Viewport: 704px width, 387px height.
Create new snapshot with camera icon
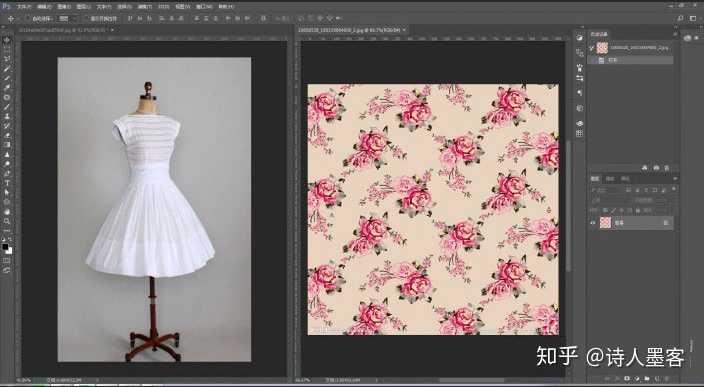click(x=656, y=167)
